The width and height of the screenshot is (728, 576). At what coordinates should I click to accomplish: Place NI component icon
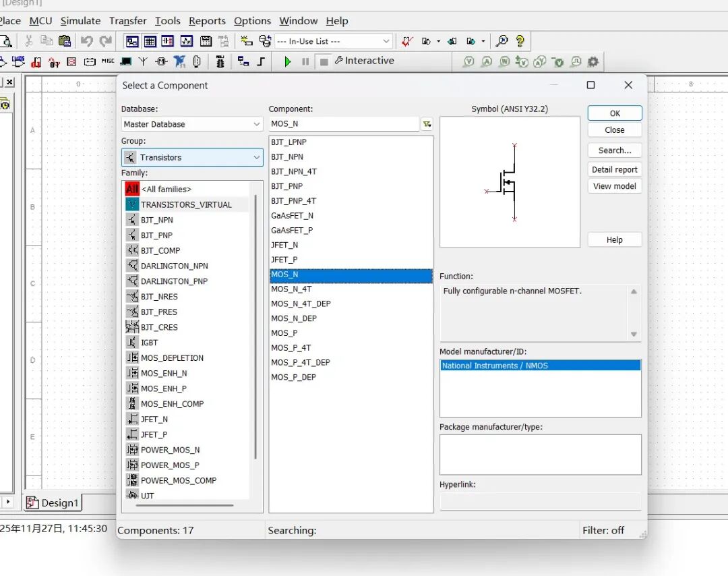(x=179, y=61)
